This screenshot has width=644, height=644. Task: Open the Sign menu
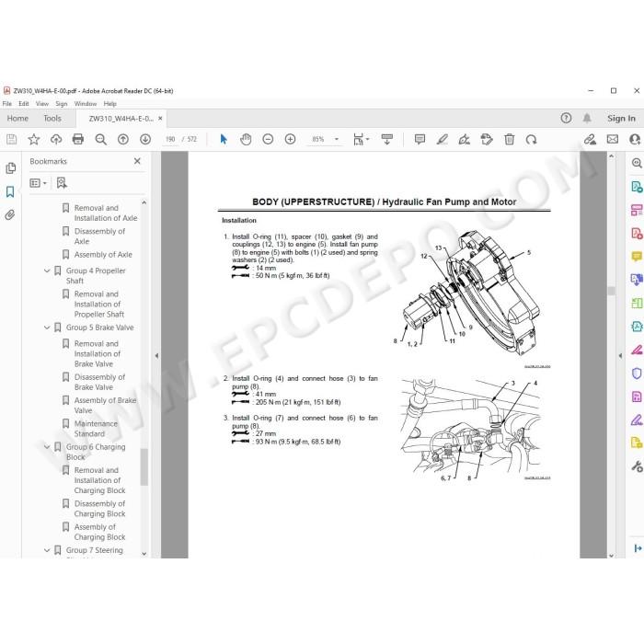pyautogui.click(x=62, y=104)
